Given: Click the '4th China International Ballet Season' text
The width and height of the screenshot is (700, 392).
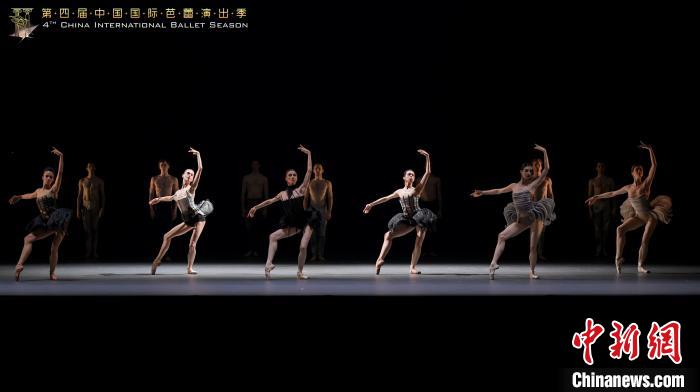Looking at the screenshot, I should pyautogui.click(x=145, y=25).
